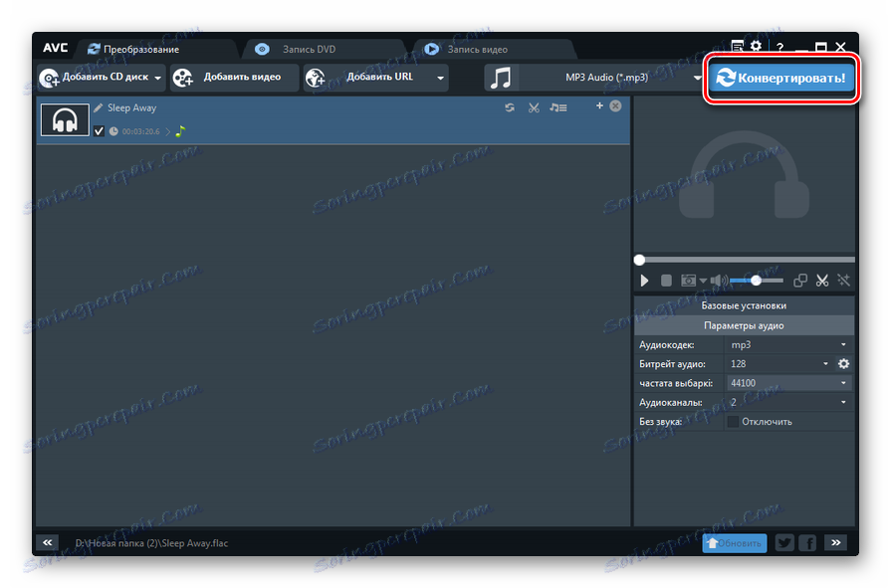Image resolution: width=891 pixels, height=588 pixels.
Task: Click the Обновить upgrade button
Action: [x=734, y=543]
